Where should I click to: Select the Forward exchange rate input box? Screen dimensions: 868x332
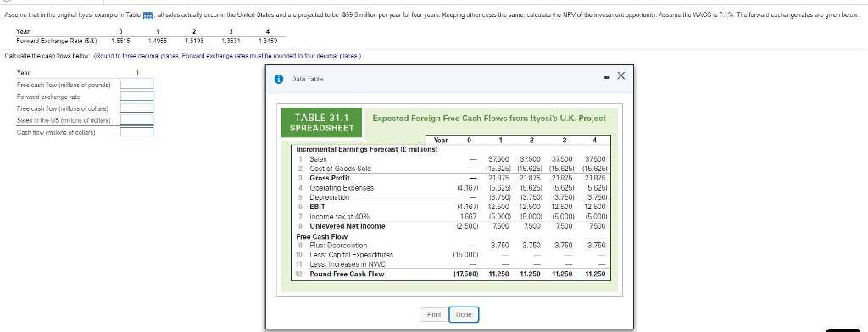[x=137, y=97]
